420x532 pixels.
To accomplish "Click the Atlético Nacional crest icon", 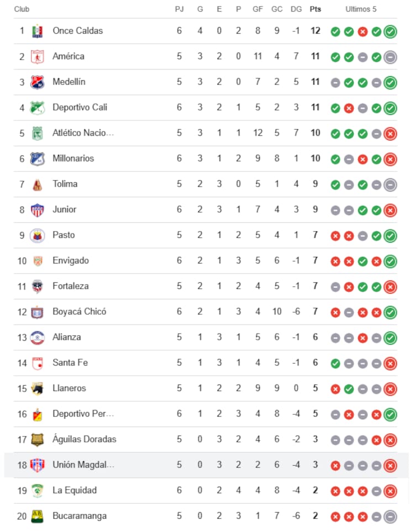I will (37, 133).
